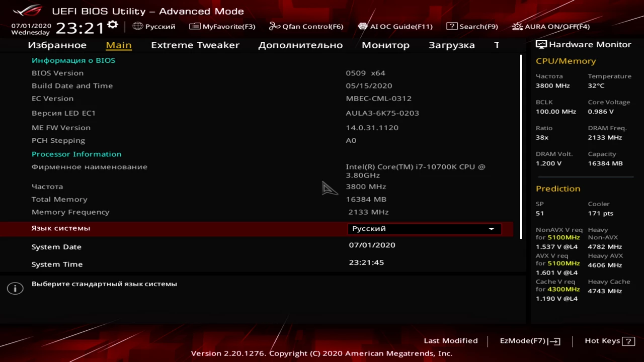Click the EzMode exit arrow icon
Image resolution: width=644 pixels, height=362 pixels.
coord(554,341)
